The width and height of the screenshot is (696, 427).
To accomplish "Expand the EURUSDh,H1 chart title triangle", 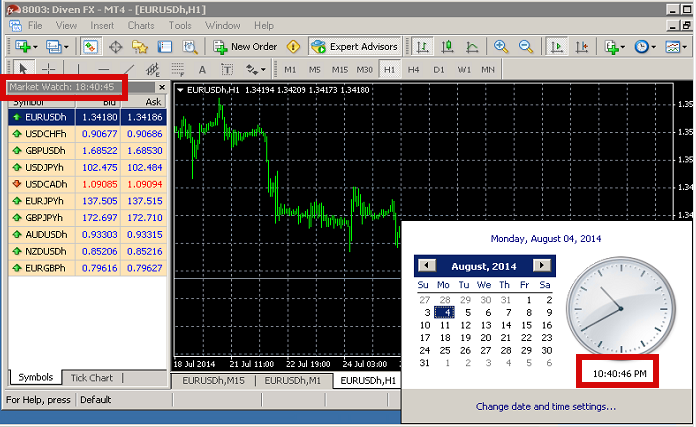I will tap(180, 90).
